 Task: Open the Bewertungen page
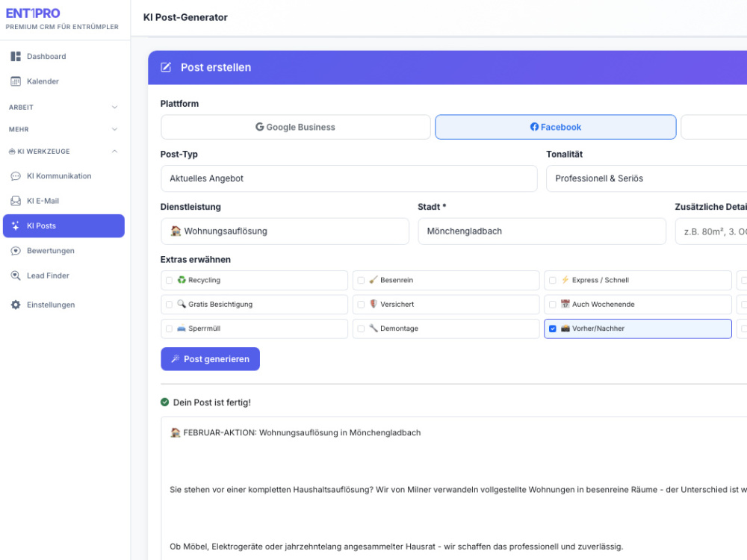pyautogui.click(x=63, y=251)
